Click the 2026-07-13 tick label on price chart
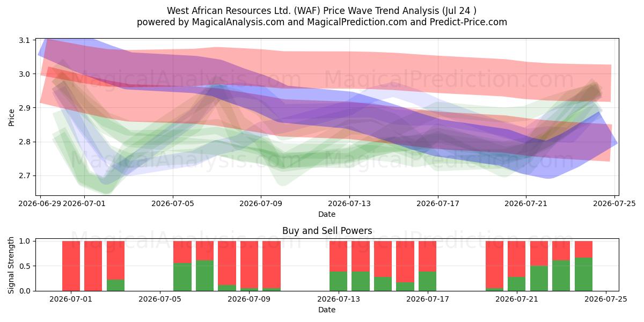The height and width of the screenshot is (322, 644). (x=349, y=203)
